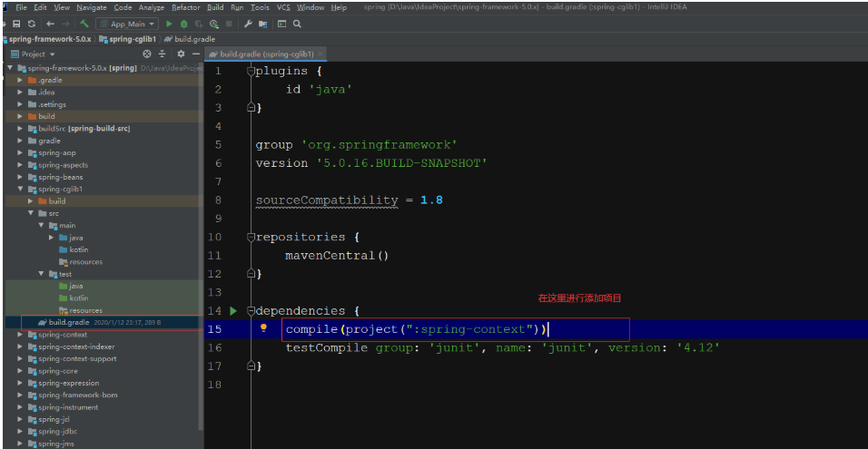The height and width of the screenshot is (449, 868).
Task: Select the spring-expression module
Action: pyautogui.click(x=69, y=383)
